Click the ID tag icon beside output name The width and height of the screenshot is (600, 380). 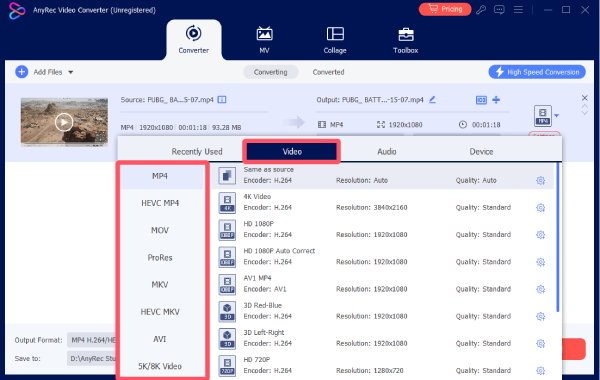[x=481, y=100]
